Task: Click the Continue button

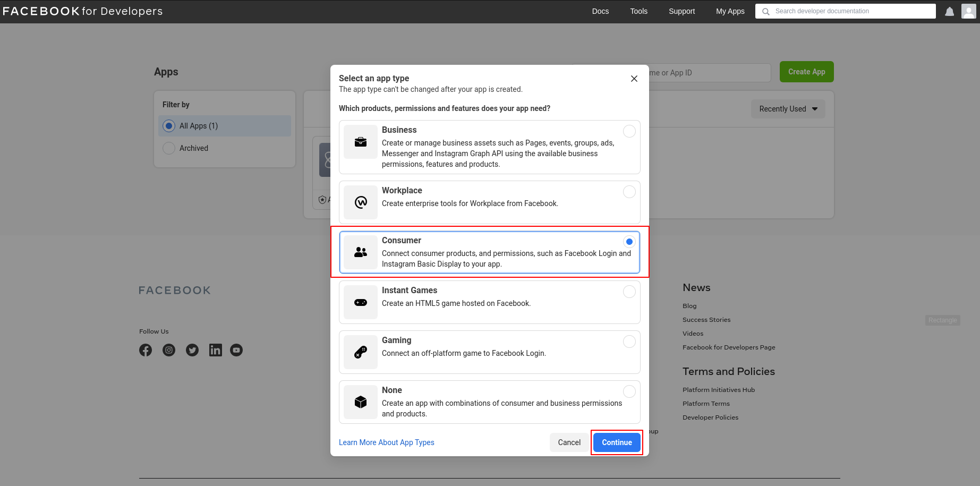Action: click(617, 442)
